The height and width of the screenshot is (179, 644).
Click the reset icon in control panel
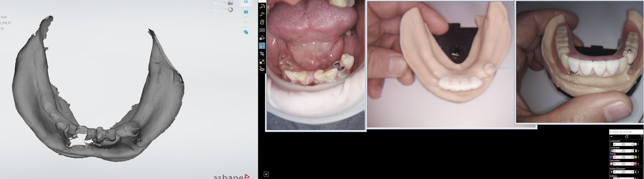click(627, 137)
